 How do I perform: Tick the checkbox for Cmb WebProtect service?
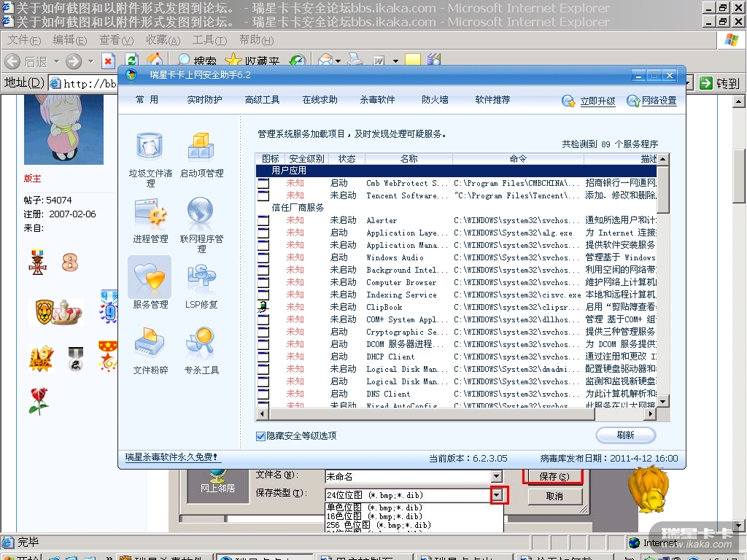pyautogui.click(x=263, y=184)
